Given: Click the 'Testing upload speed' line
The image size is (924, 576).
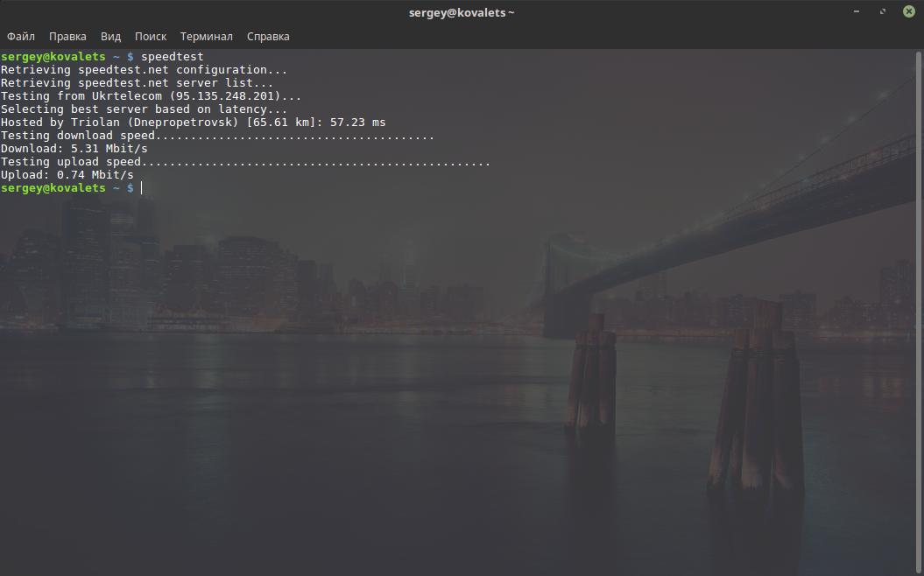Looking at the screenshot, I should tap(245, 162).
